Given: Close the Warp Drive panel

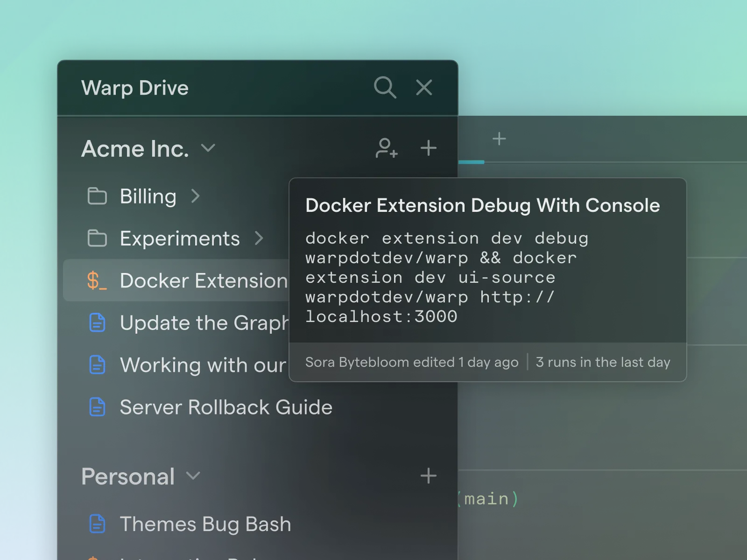Looking at the screenshot, I should [423, 87].
